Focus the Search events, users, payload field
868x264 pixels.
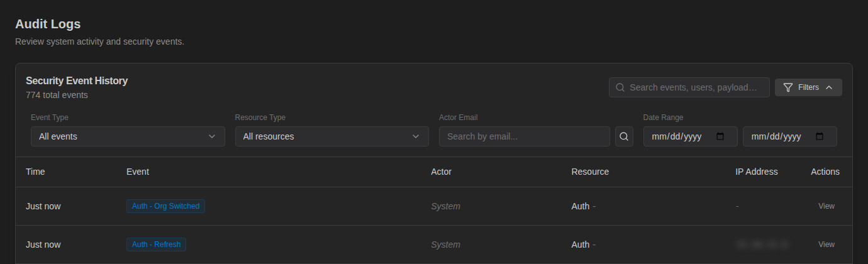pos(689,87)
